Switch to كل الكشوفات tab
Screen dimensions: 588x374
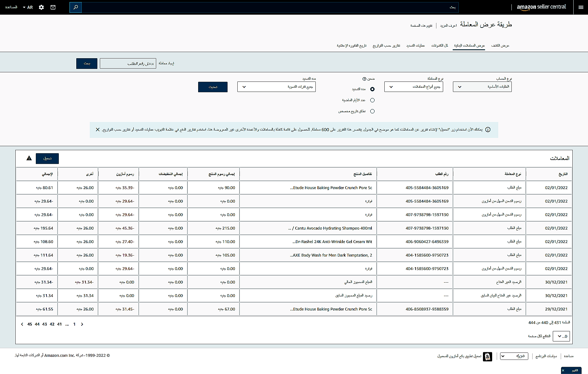click(439, 46)
